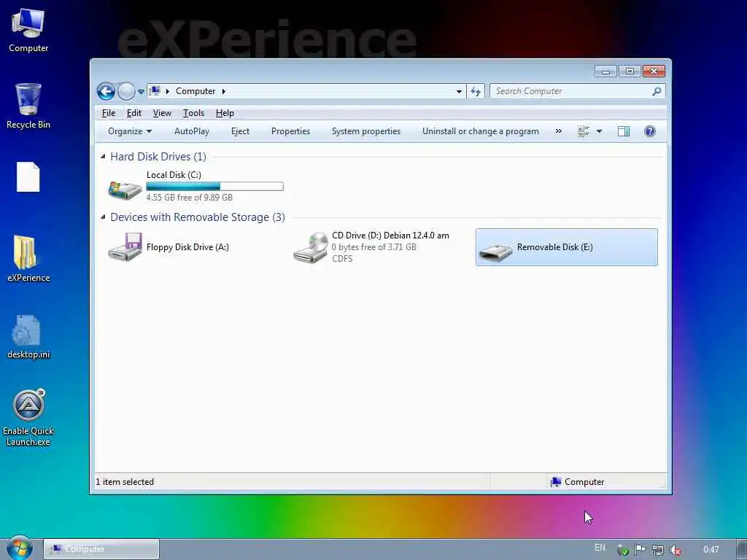This screenshot has width=747, height=560.
Task: Click Properties in the toolbar
Action: coord(290,131)
